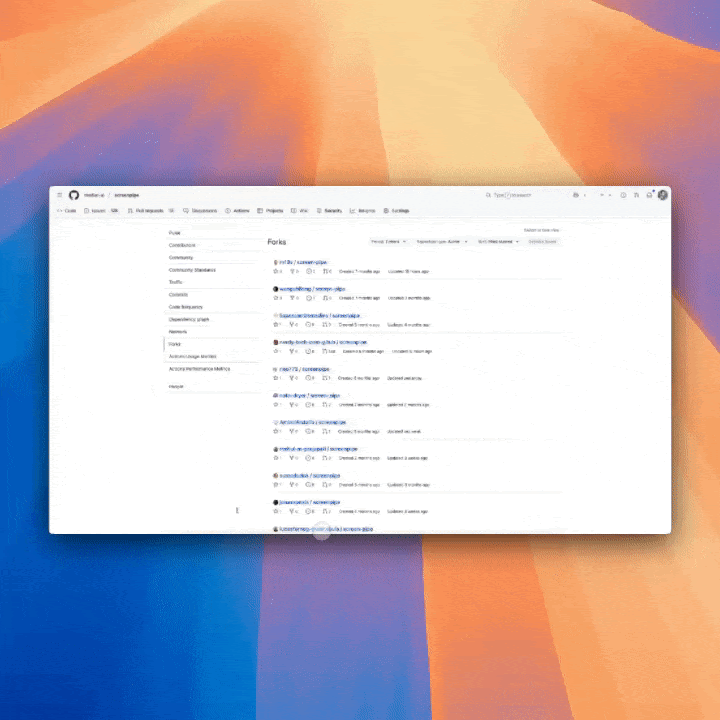
Task: Open Contributors in the Insights sidebar
Action: point(182,245)
